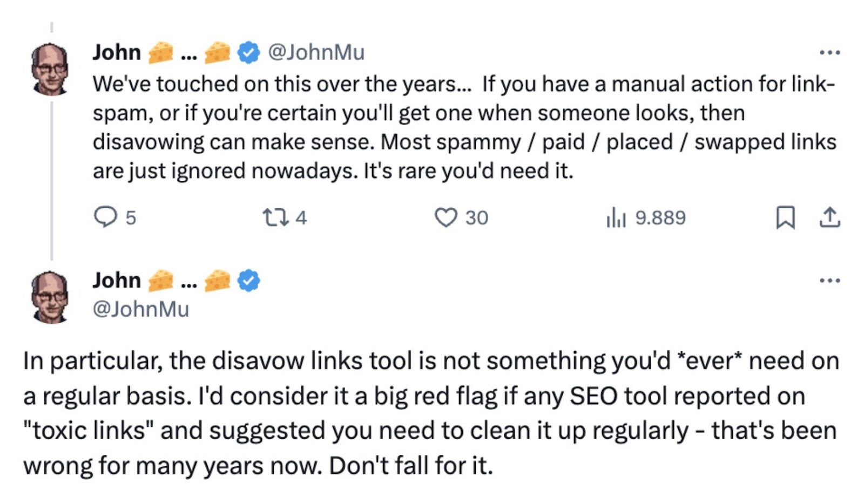The image size is (864, 504).
Task: Expand options via the ellipsis on John's reply
Action: pyautogui.click(x=830, y=280)
